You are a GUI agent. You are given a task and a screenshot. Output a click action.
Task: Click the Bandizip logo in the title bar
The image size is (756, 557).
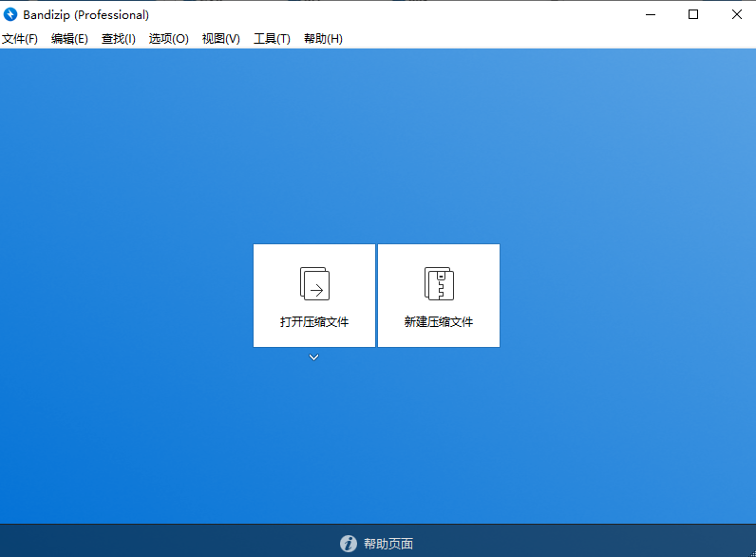click(11, 14)
